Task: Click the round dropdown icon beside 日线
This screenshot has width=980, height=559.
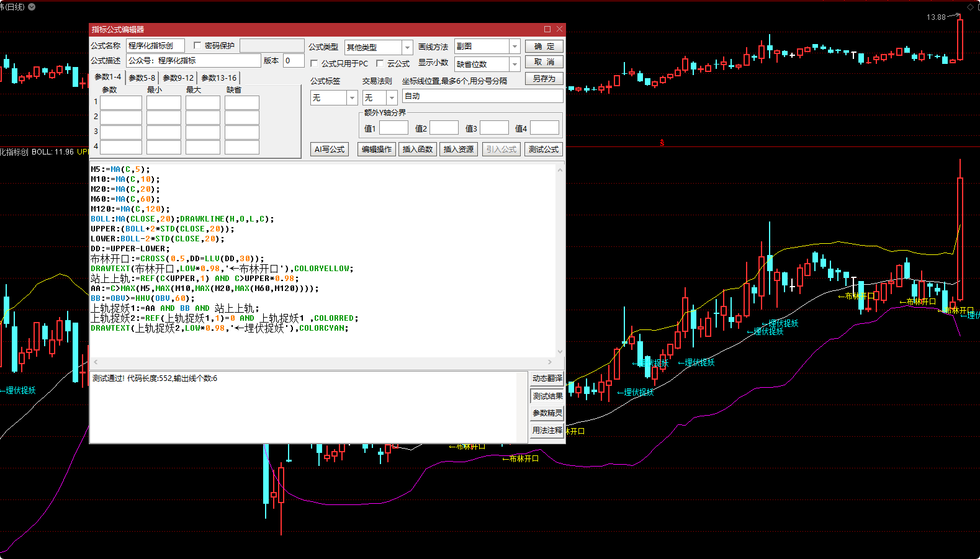Action: 32,7
